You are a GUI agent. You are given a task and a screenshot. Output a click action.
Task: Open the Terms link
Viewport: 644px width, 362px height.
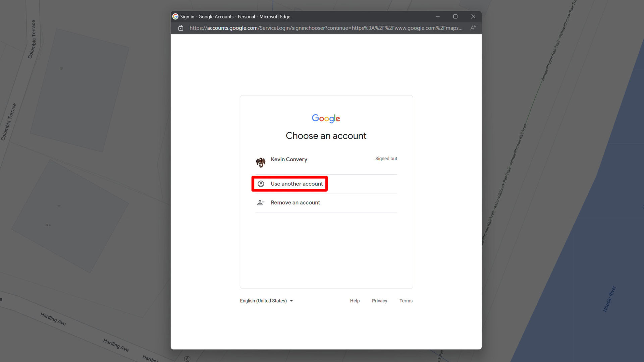[406, 301]
